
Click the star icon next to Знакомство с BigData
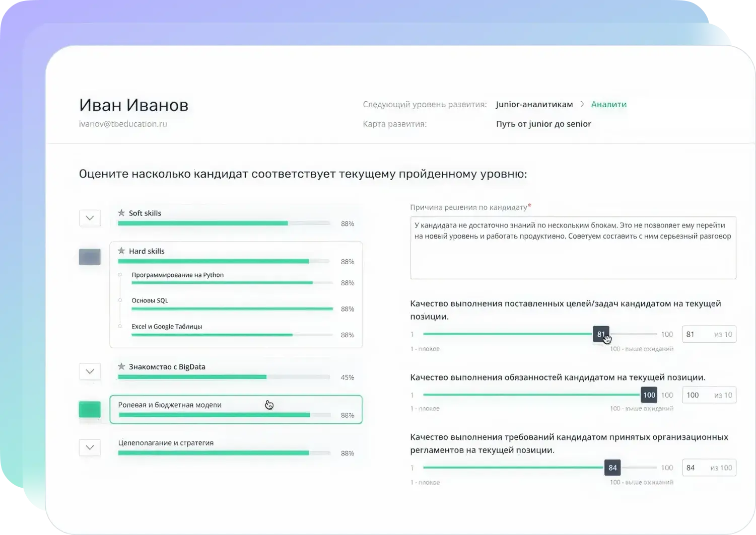(x=121, y=366)
